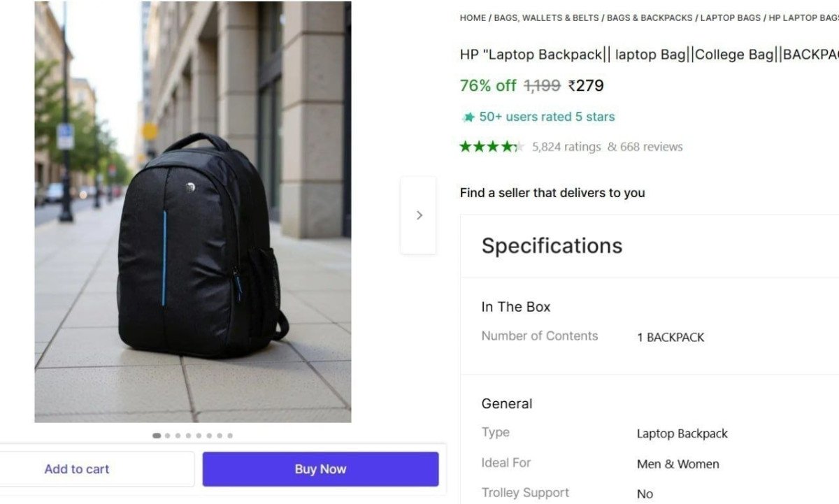
Task: Click the Add to cart button
Action: 77,468
